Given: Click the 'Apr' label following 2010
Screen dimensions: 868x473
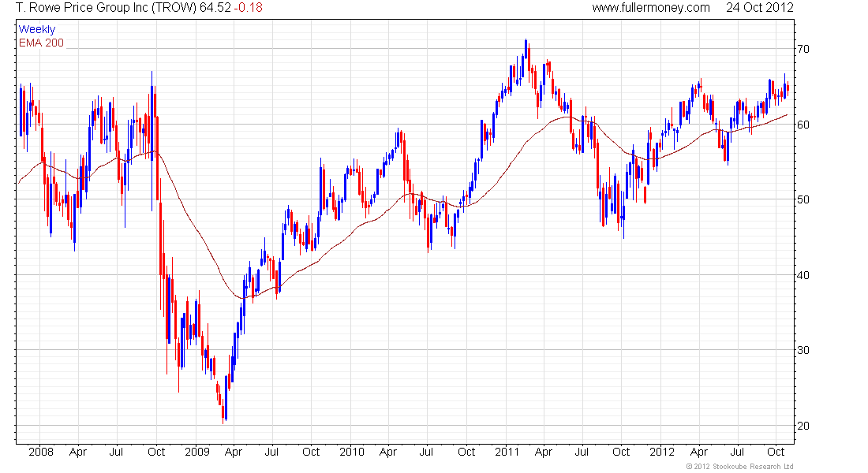Looking at the screenshot, I should tap(388, 452).
